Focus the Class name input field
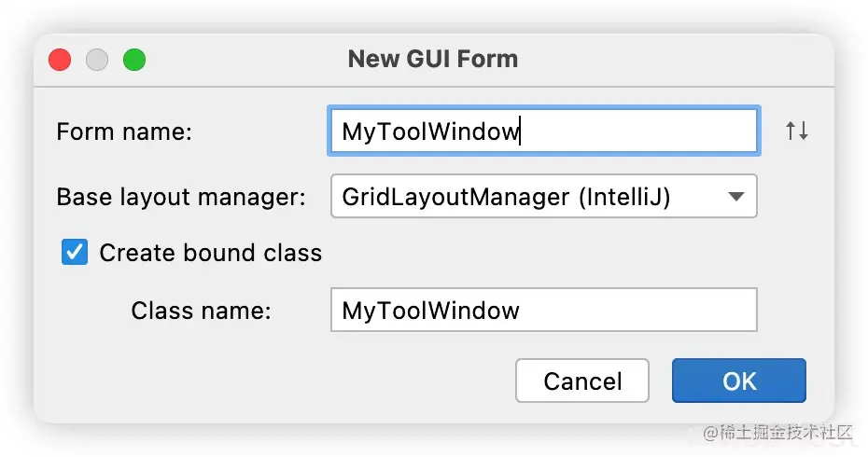Viewport: 868px width, 457px height. pos(543,310)
